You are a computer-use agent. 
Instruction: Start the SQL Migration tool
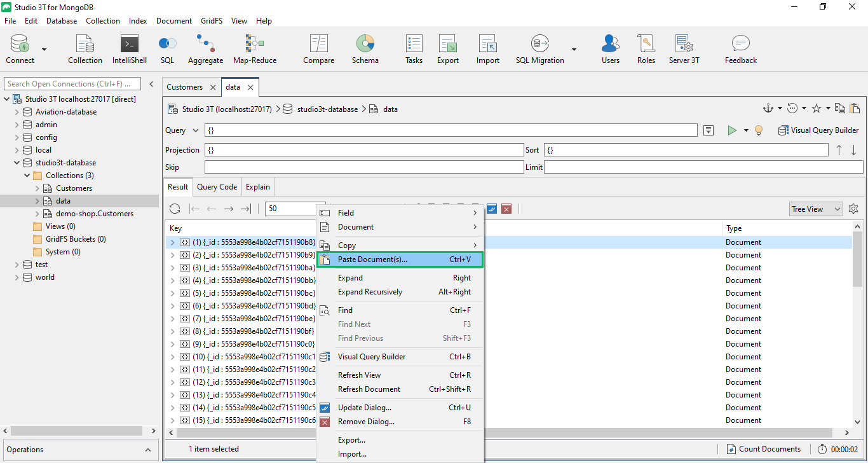click(x=539, y=48)
